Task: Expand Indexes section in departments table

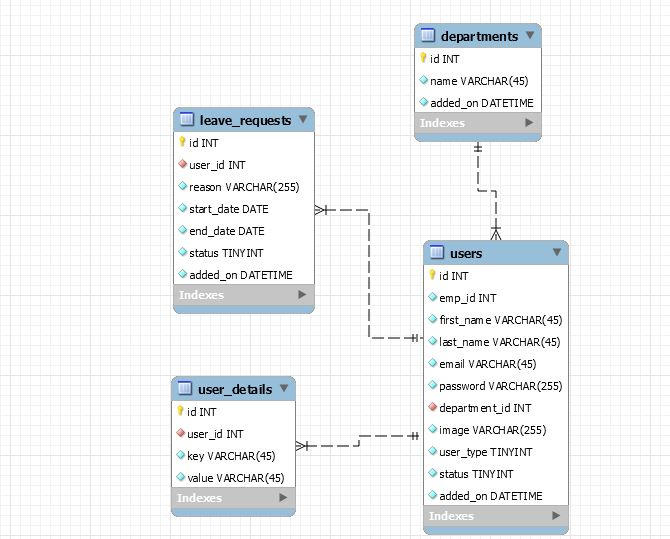Action: tap(529, 123)
